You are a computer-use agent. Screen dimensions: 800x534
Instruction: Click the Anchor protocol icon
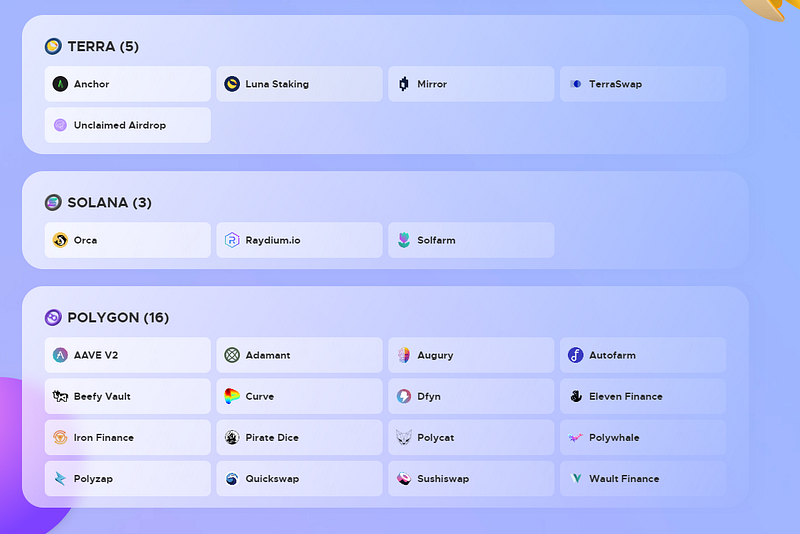coord(60,84)
